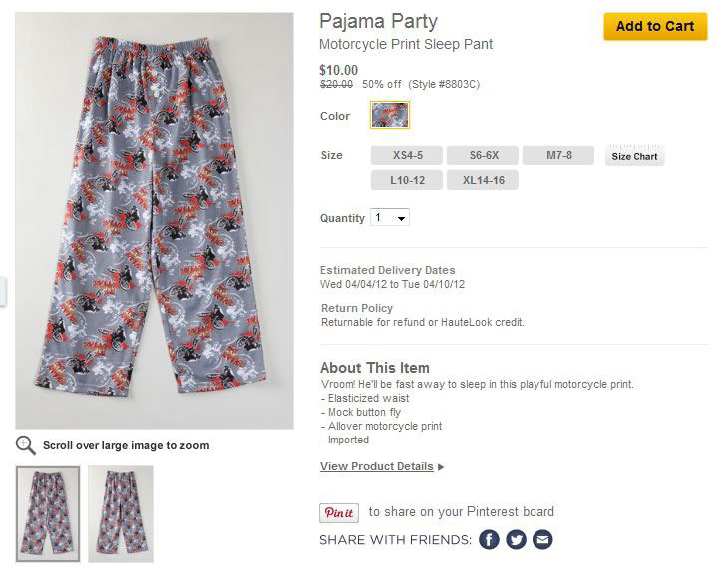Open the Size Chart
The width and height of the screenshot is (714, 588).
coord(634,156)
